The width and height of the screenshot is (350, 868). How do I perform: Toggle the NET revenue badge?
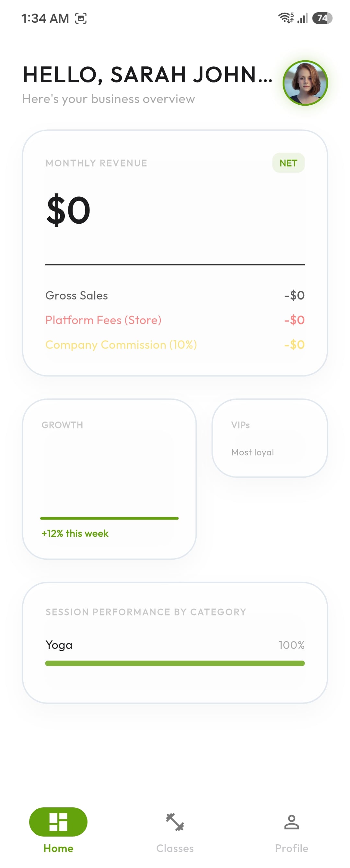288,163
